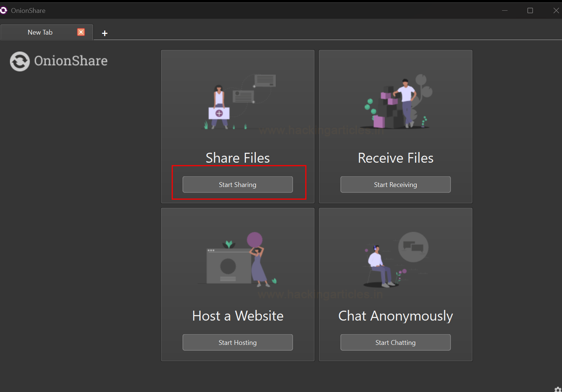Screen dimensions: 562x392
Task: Click the Chat Anonymously illustration
Action: tap(396, 259)
